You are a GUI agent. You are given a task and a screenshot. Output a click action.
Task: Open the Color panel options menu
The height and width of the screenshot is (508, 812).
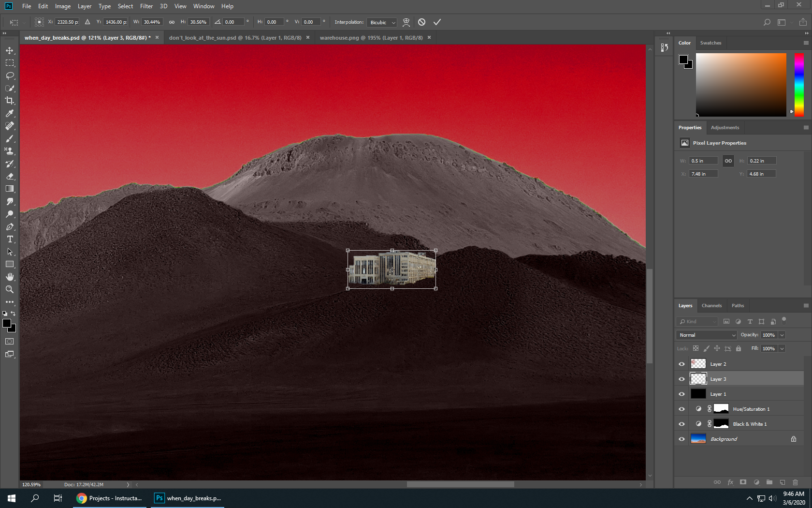point(806,43)
